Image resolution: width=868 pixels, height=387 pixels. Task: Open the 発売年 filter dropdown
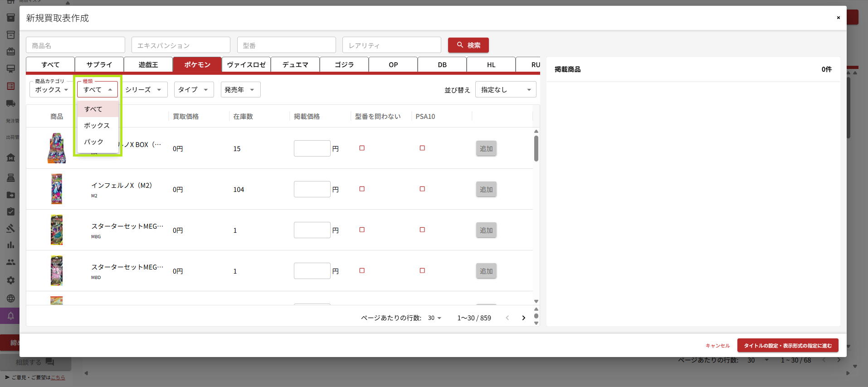240,90
